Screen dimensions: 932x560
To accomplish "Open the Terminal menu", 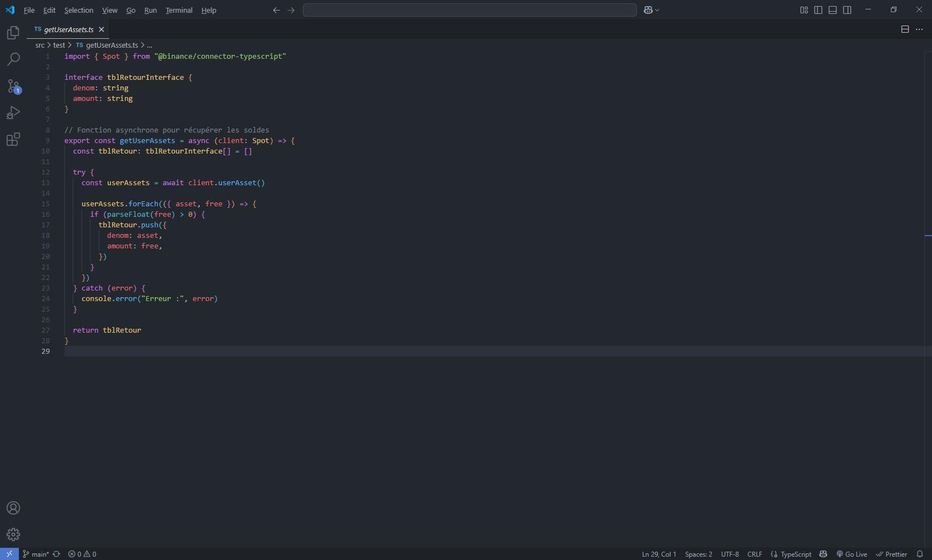I will 179,10.
